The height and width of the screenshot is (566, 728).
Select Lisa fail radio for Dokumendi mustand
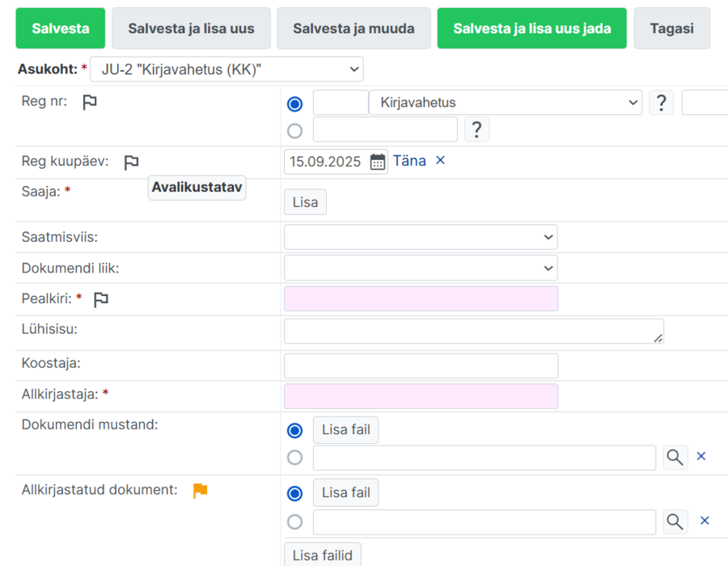pyautogui.click(x=294, y=430)
